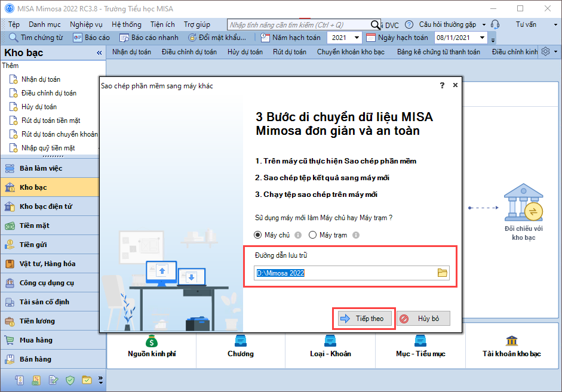
Task: Open the Tệp menu
Action: (x=14, y=24)
